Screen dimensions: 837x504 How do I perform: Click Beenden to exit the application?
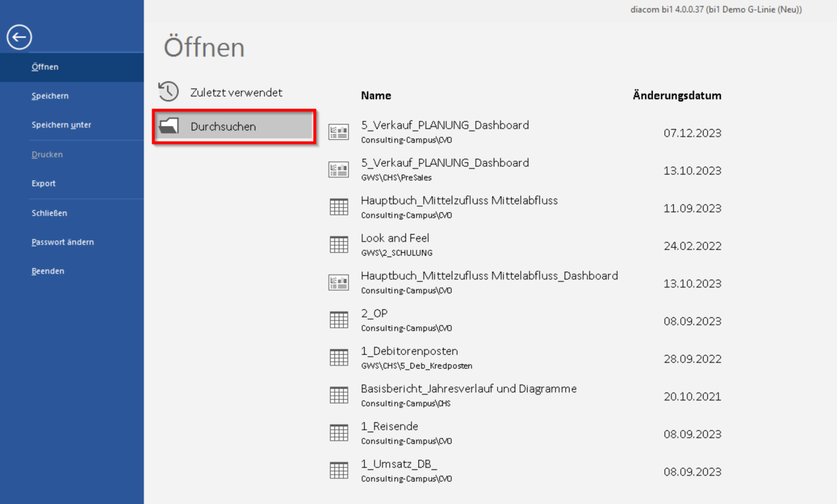72,271
